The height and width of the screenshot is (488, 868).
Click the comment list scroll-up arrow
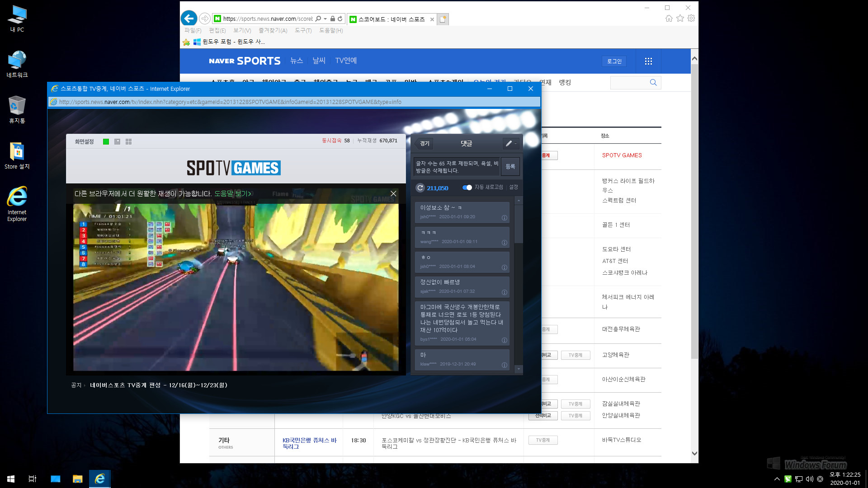point(519,200)
